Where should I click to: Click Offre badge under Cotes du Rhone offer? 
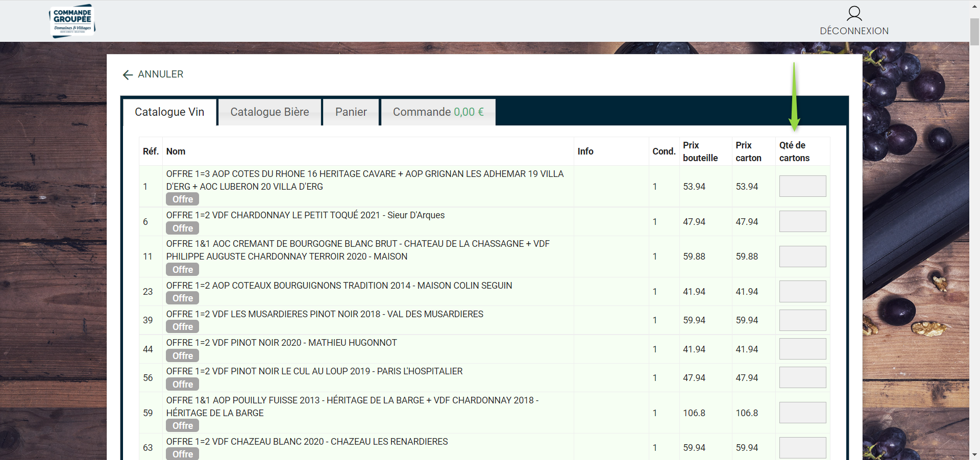click(182, 199)
